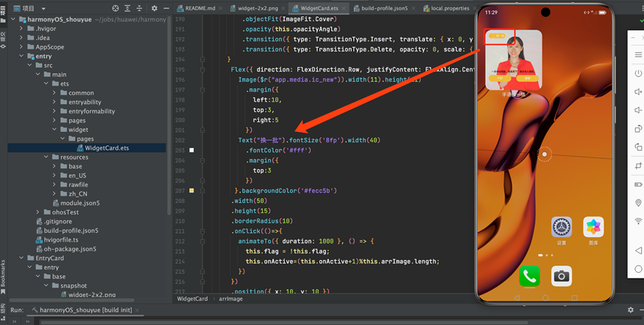The image size is (644, 325).
Task: Open emulator toolbar hamburger menu
Action: (x=638, y=55)
